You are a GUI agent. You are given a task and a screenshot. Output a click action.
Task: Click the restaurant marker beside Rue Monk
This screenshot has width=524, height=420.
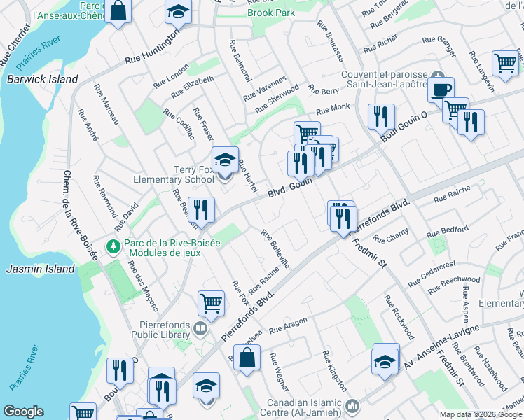381,118
